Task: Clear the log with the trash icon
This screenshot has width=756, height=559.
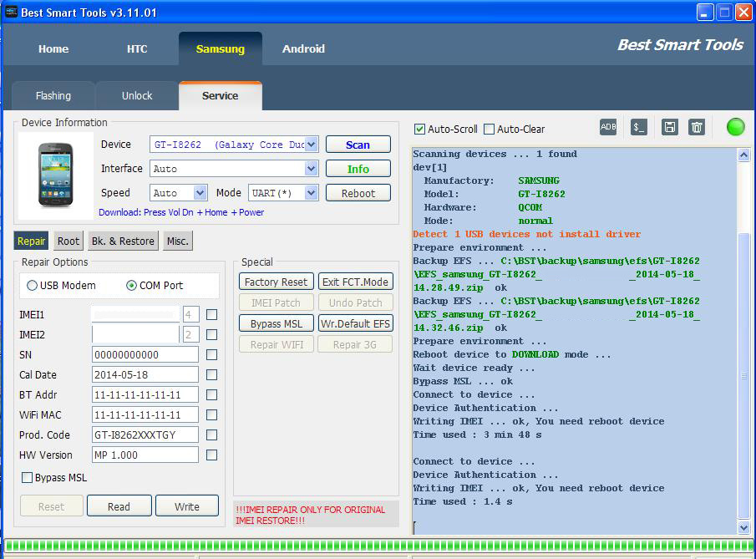Action: (x=697, y=127)
